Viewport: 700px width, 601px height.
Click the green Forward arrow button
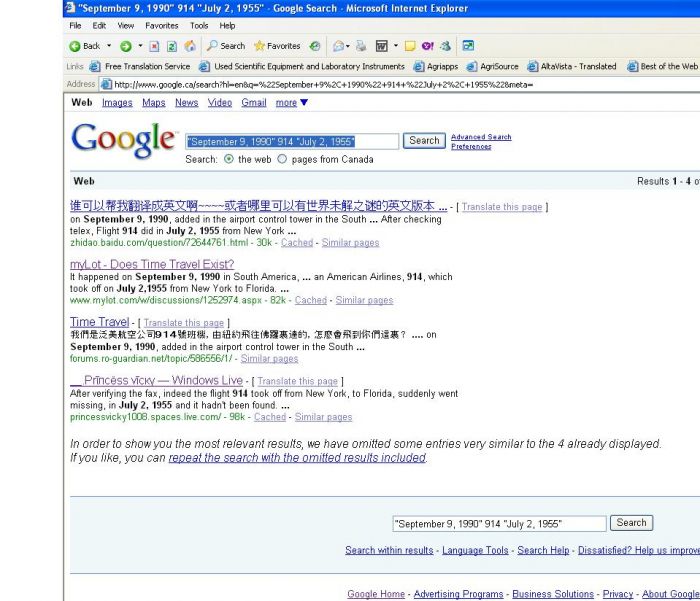pos(126,46)
